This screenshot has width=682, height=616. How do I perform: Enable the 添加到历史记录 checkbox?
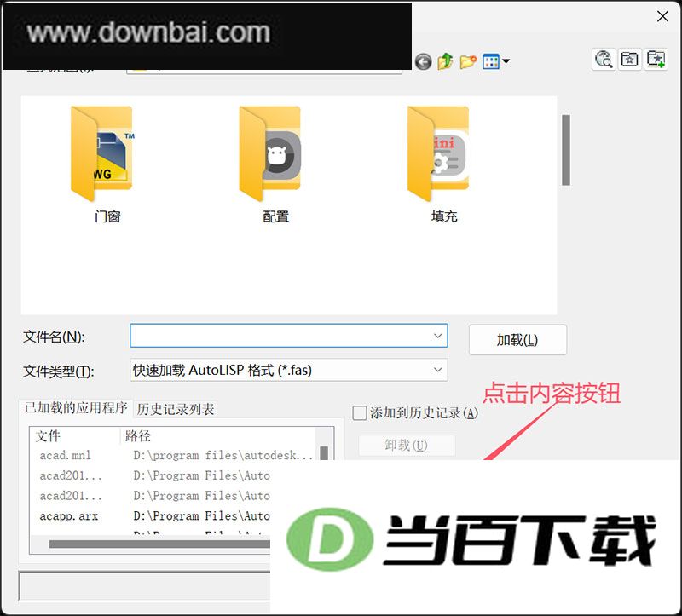pos(359,413)
